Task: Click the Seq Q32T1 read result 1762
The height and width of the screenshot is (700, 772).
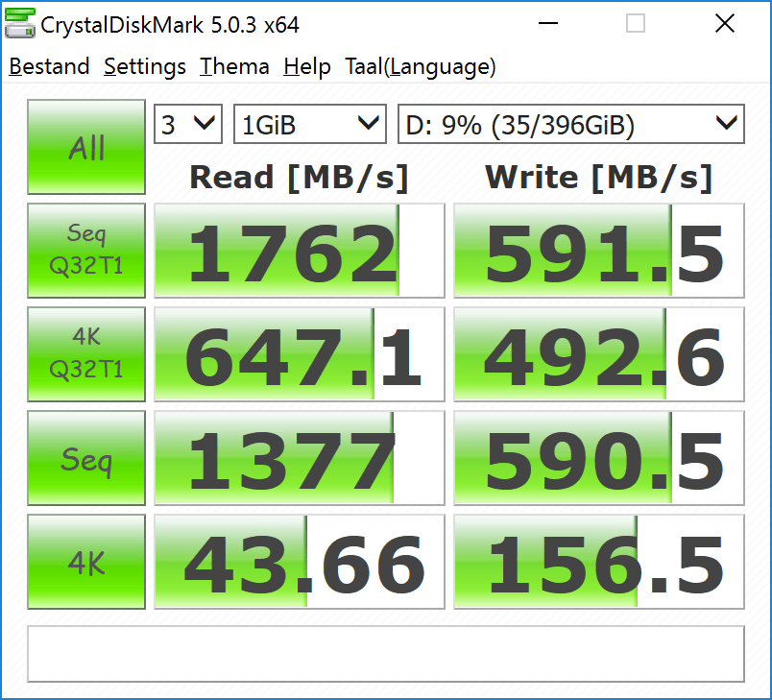Action: pyautogui.click(x=300, y=251)
